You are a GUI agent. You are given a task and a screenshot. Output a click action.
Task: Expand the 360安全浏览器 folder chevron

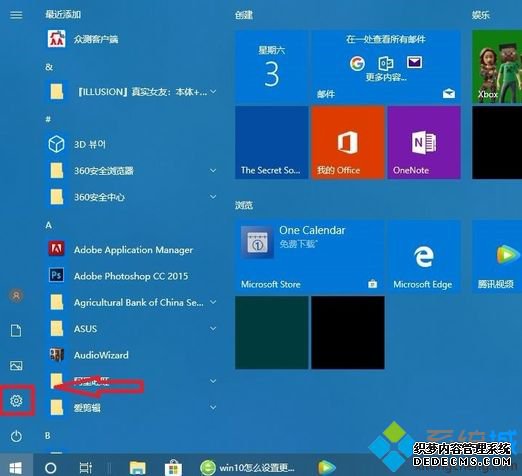[213, 171]
